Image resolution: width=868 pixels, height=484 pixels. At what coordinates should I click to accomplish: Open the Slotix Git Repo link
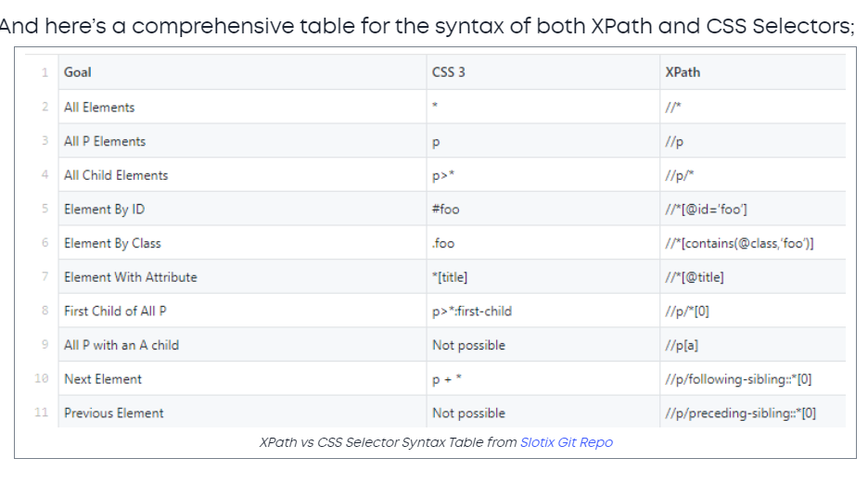tap(567, 442)
